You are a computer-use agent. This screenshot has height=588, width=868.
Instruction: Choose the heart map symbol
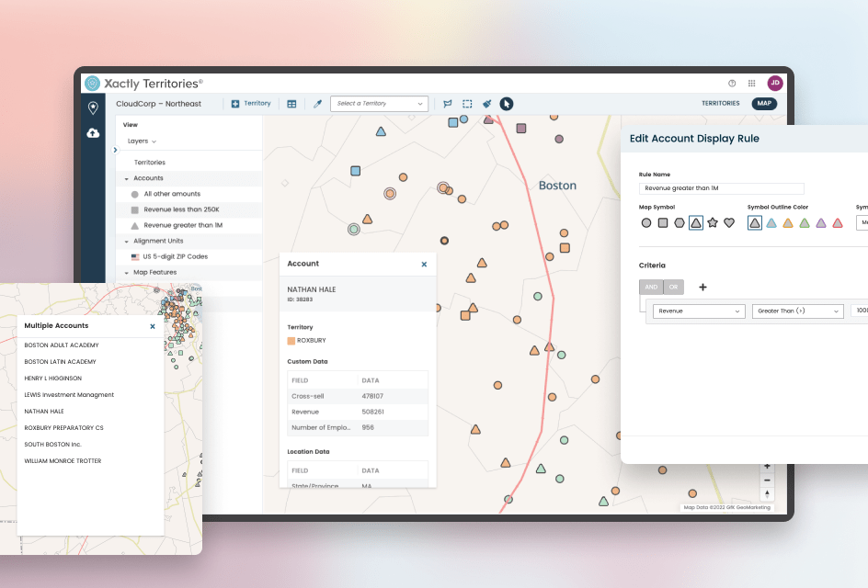coord(729,222)
